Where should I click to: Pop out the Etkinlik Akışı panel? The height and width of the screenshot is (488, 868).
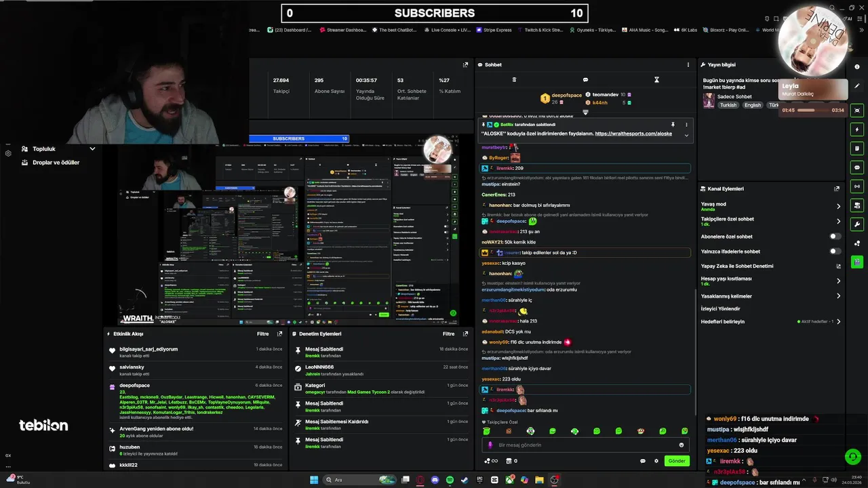(x=279, y=334)
